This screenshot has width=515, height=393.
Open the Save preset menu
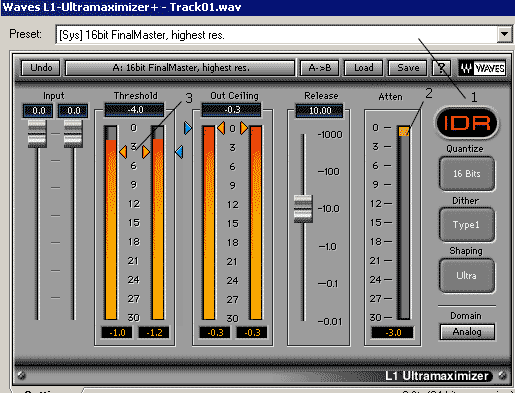(x=408, y=68)
